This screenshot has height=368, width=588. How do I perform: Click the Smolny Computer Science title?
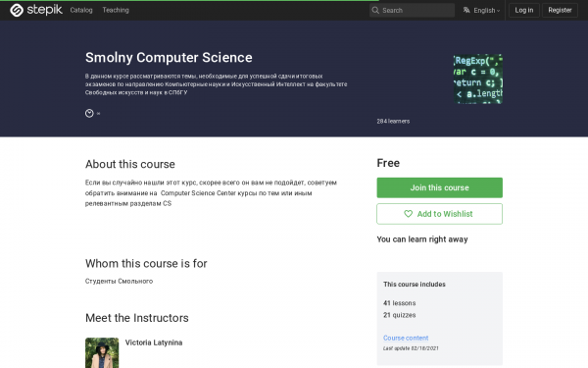(x=169, y=58)
